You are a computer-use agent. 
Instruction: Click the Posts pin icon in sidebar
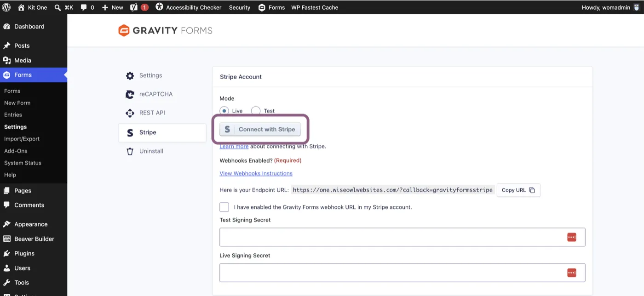pyautogui.click(x=7, y=46)
